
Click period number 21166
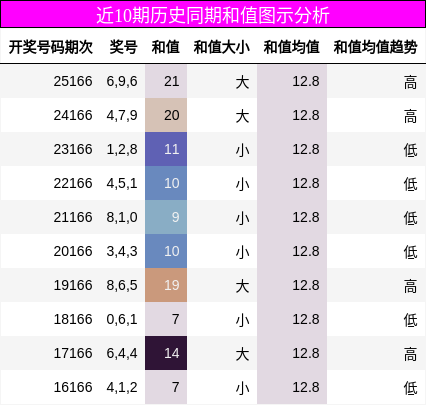click(x=73, y=217)
